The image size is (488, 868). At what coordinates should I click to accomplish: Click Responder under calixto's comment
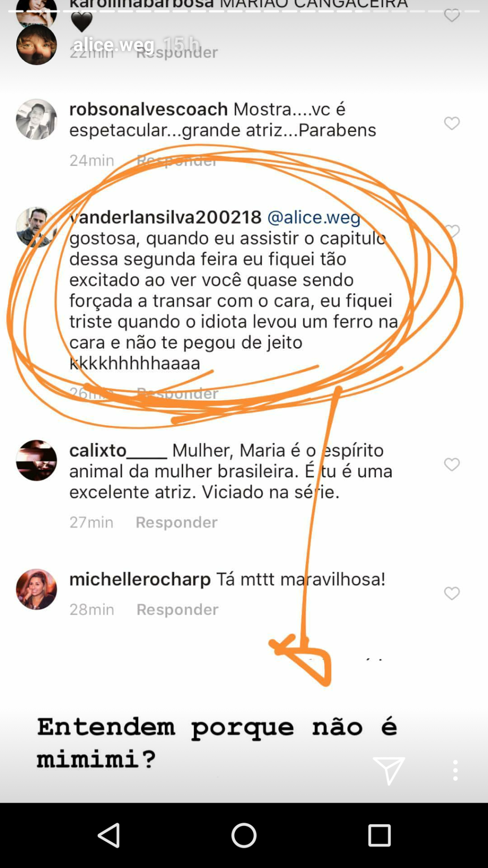click(177, 522)
